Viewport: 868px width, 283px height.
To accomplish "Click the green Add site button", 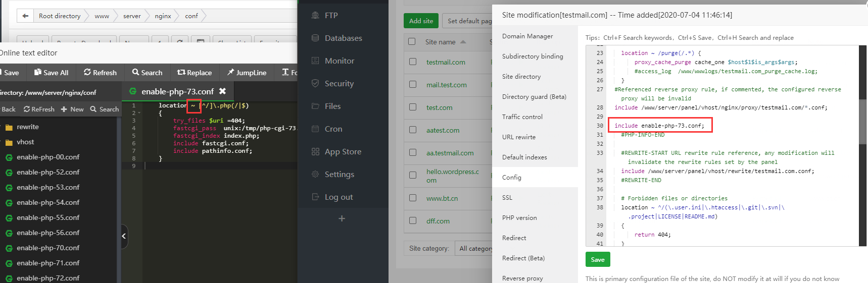I will coord(421,21).
